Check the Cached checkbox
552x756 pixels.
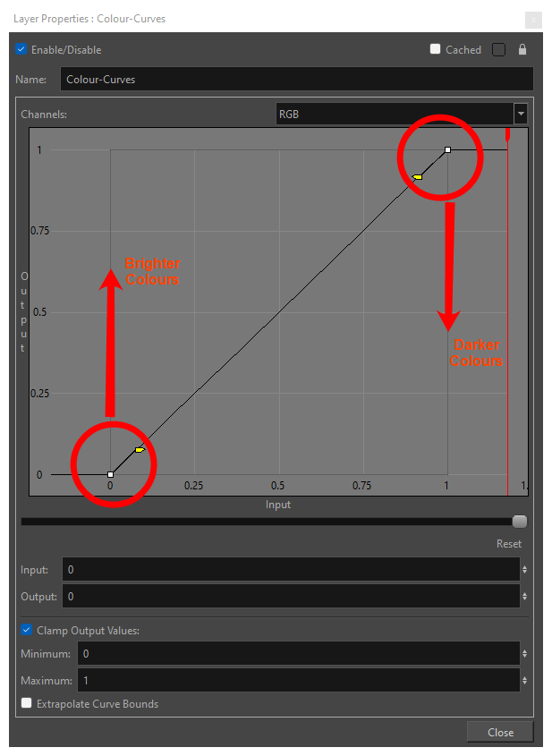tap(435, 49)
